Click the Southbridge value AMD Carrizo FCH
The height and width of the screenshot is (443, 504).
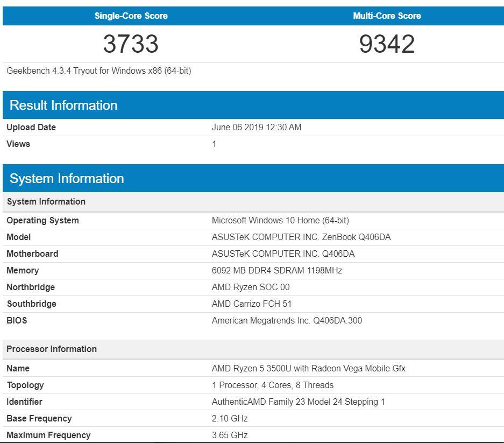[251, 304]
